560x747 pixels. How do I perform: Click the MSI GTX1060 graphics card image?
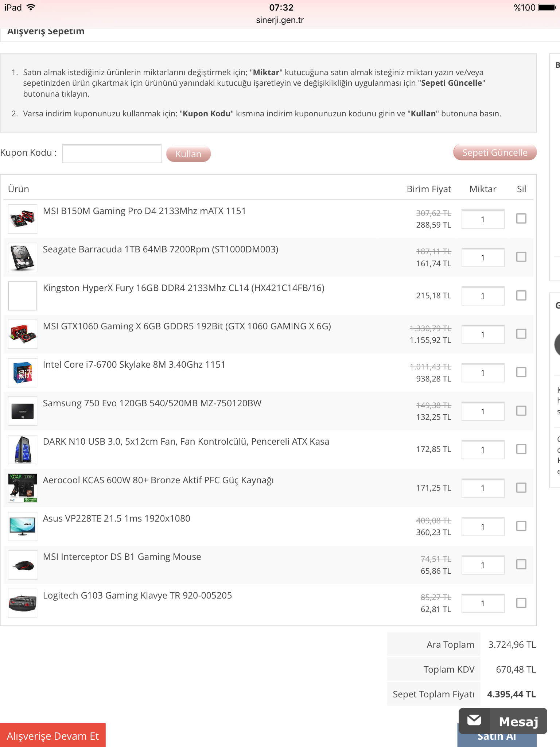tap(23, 334)
